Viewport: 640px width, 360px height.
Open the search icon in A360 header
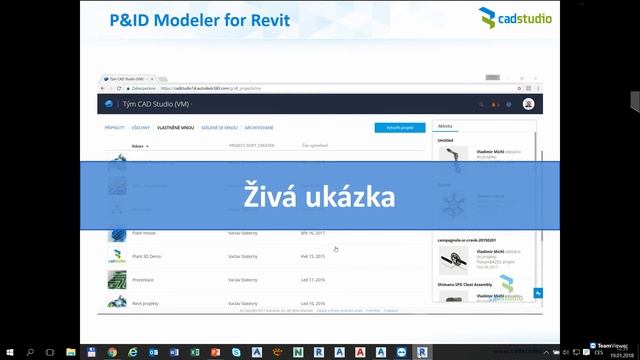[x=481, y=104]
